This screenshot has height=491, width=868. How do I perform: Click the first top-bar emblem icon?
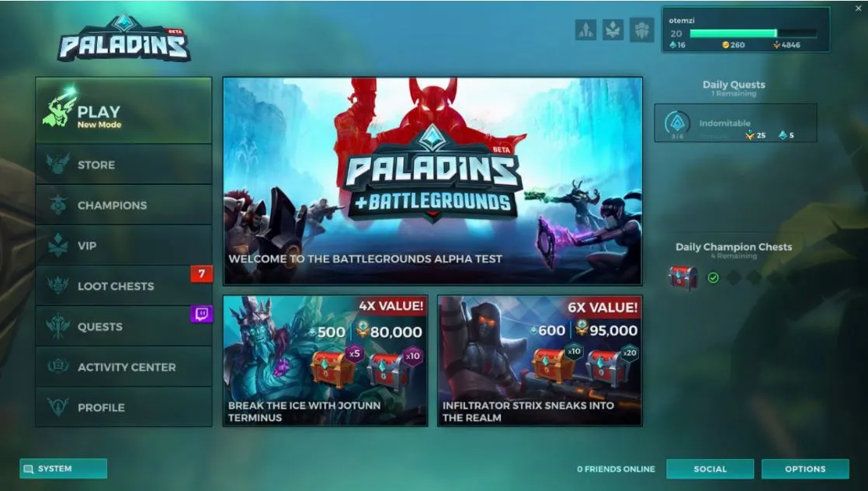pos(585,30)
